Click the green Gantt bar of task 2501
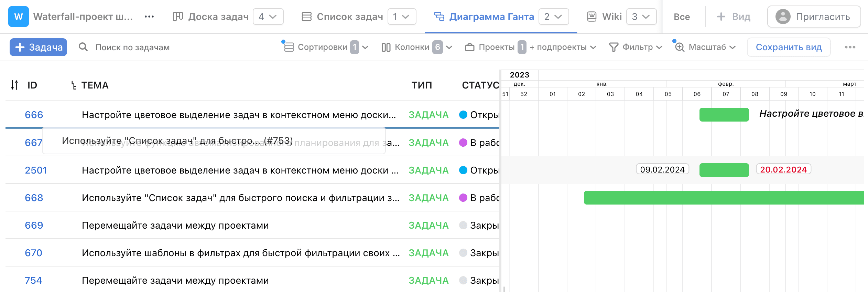The image size is (868, 292). [x=724, y=170]
